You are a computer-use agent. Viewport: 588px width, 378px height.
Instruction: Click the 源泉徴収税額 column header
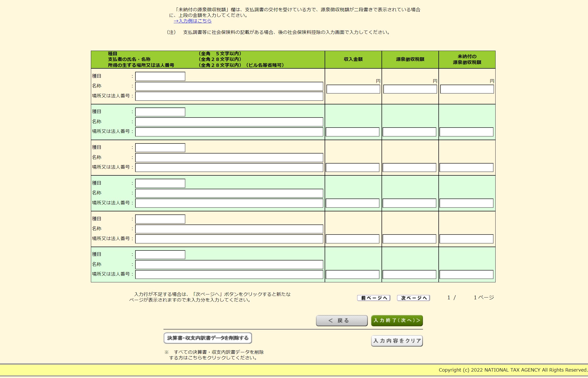[x=410, y=59]
